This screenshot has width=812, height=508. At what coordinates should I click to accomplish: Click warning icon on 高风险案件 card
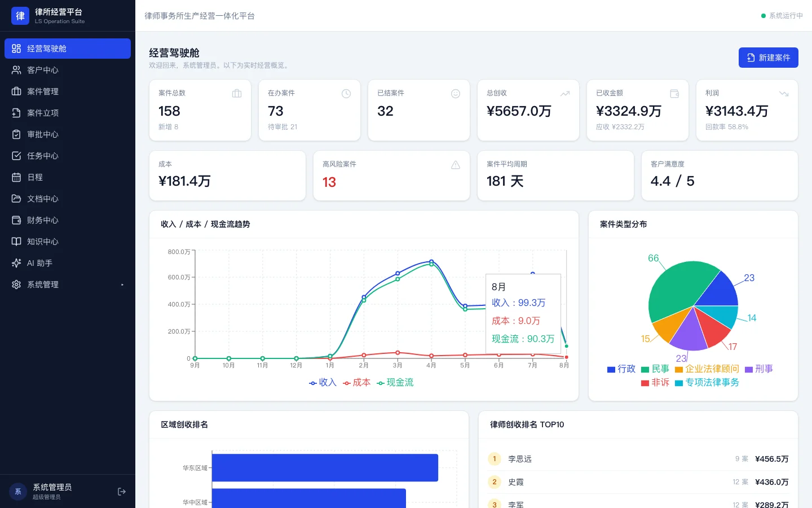456,165
